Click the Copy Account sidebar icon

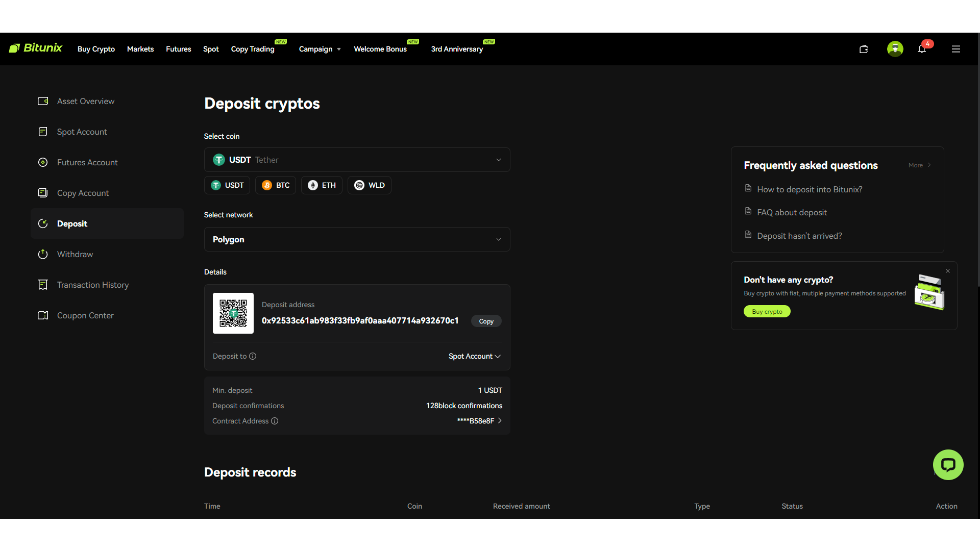(43, 193)
